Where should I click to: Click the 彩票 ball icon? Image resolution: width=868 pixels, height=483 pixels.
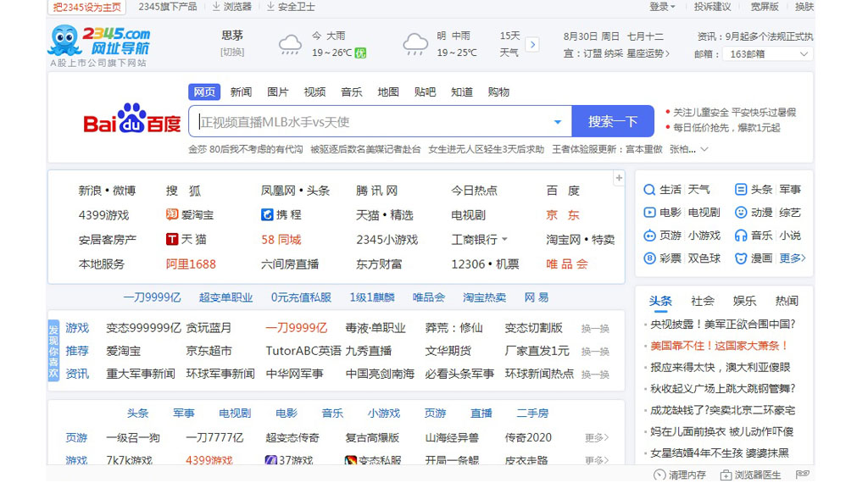pos(649,258)
